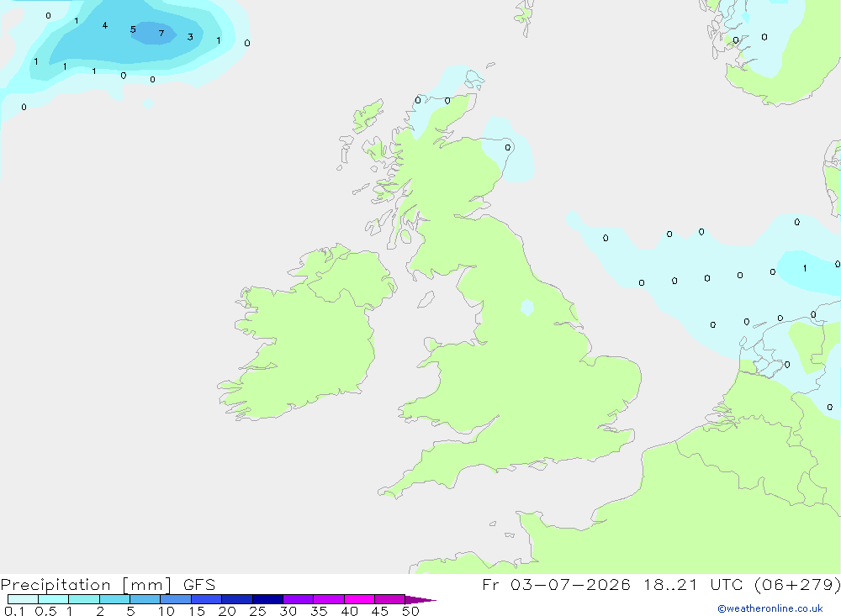841x616 pixels.
Task: Pick the 40–45 mm magenta legend swatch
Action: coord(359,599)
